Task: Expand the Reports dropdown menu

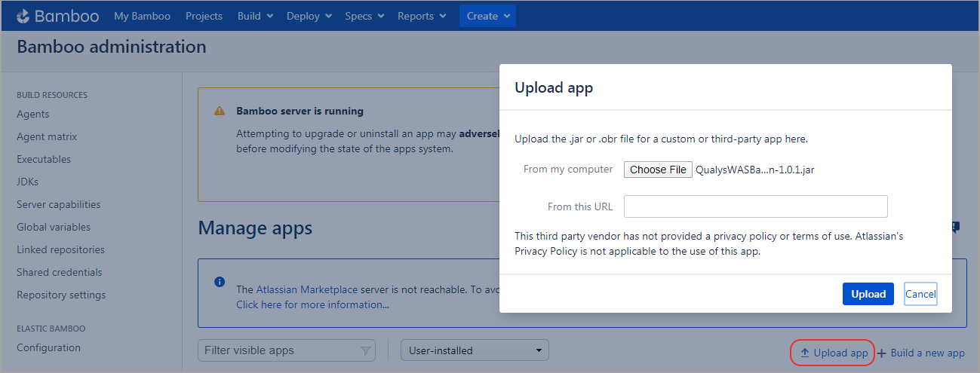Action: (422, 16)
